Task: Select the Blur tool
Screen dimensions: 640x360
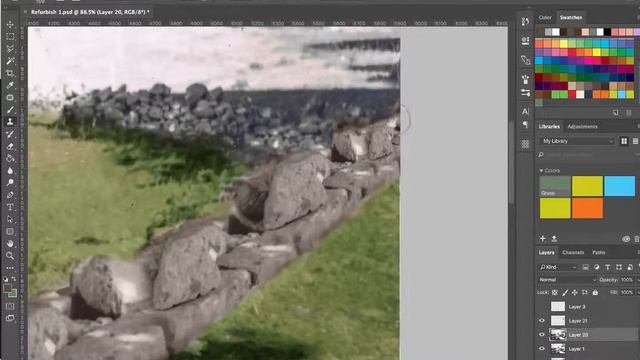Action: tap(10, 171)
